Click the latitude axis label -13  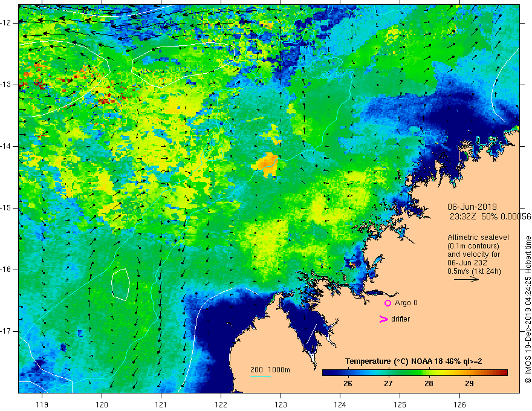point(7,85)
